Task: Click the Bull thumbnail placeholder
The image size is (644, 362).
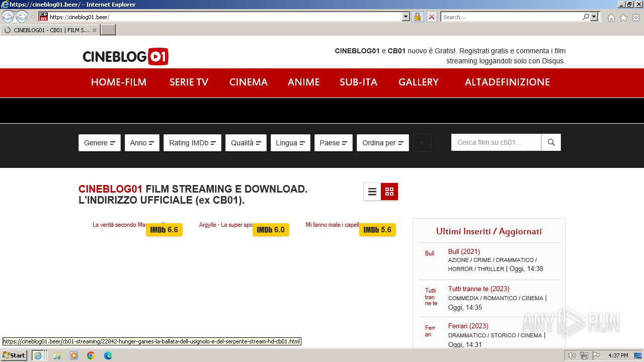Action: [430, 253]
